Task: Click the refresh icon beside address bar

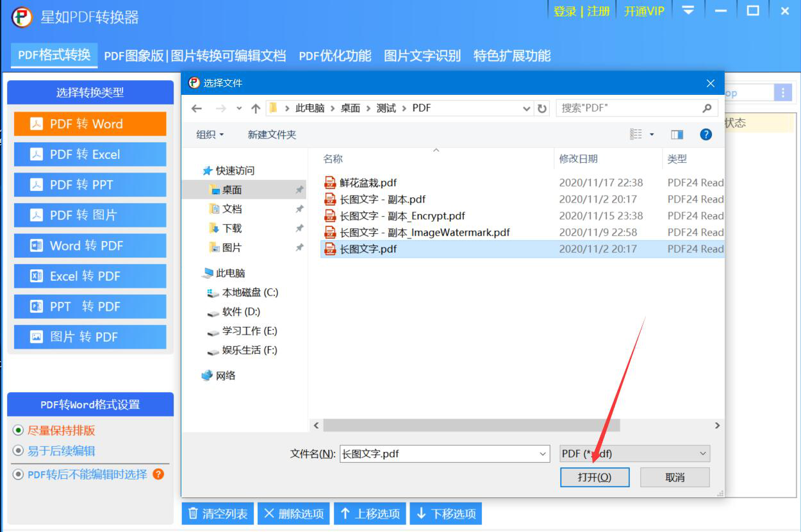Action: [542, 108]
